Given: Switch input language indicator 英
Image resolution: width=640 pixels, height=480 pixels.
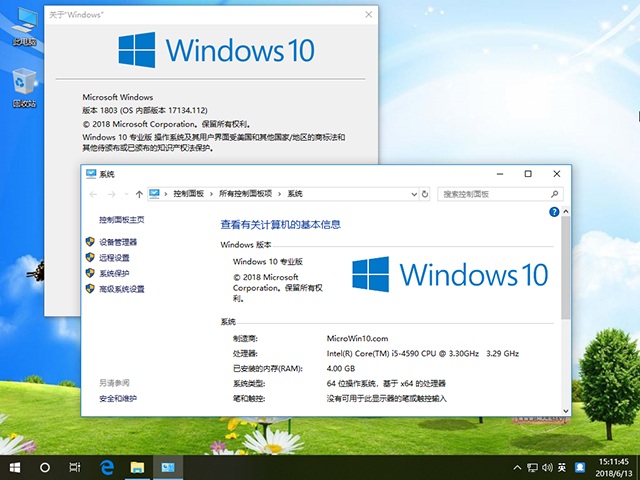Looking at the screenshot, I should [562, 467].
